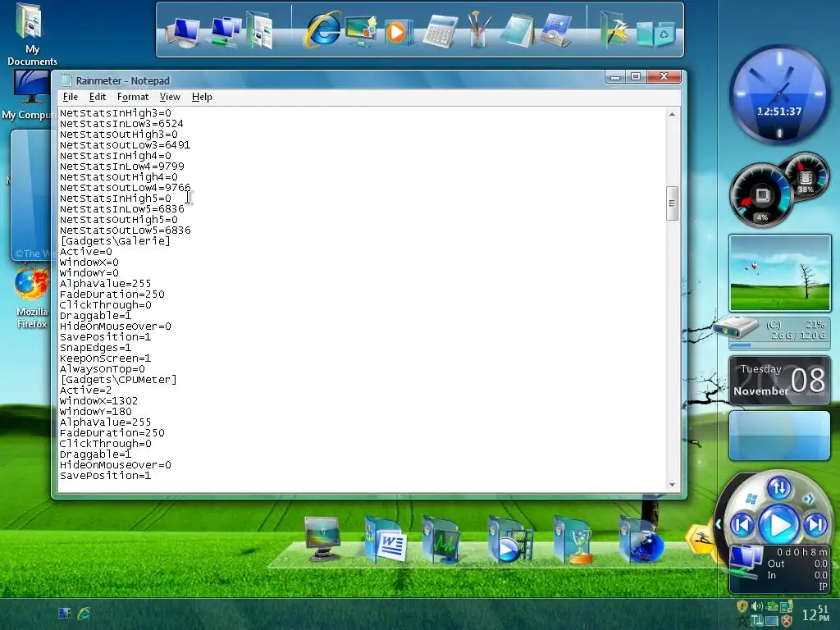840x630 pixels.
Task: Skip to next track on media gadget
Action: point(815,525)
